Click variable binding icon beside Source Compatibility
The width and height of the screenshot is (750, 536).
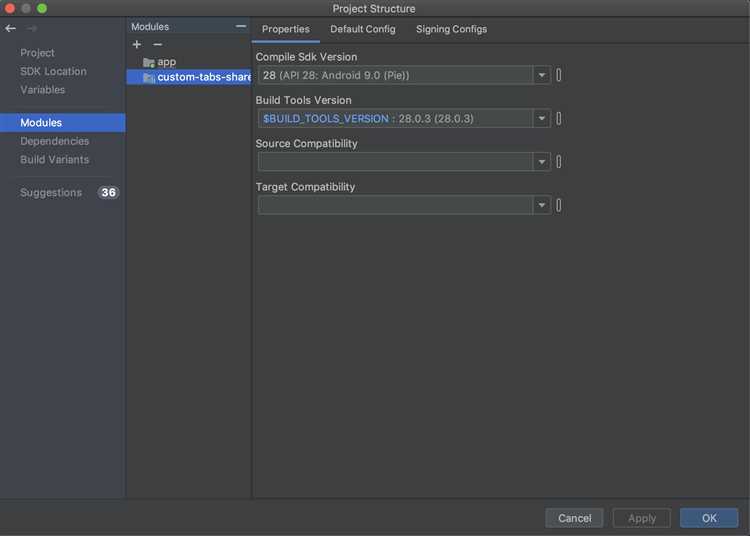558,162
